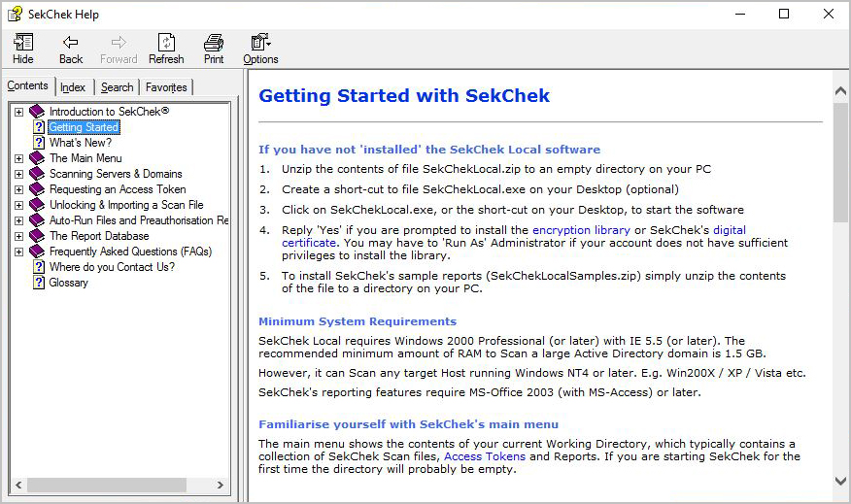Click the topic pane scroll up arrow
The image size is (851, 504).
840,91
